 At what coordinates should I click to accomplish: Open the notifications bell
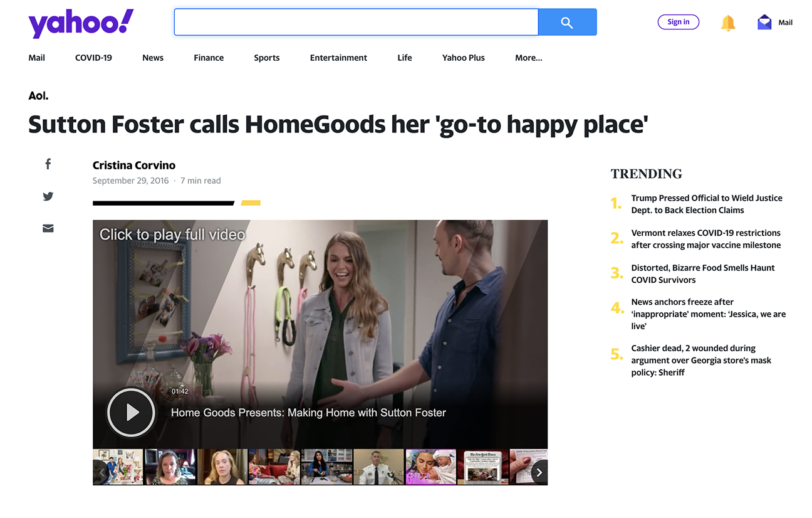point(727,23)
